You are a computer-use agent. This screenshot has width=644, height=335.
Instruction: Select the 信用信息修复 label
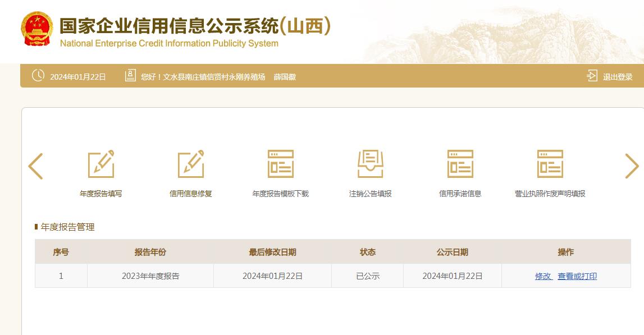tap(190, 194)
